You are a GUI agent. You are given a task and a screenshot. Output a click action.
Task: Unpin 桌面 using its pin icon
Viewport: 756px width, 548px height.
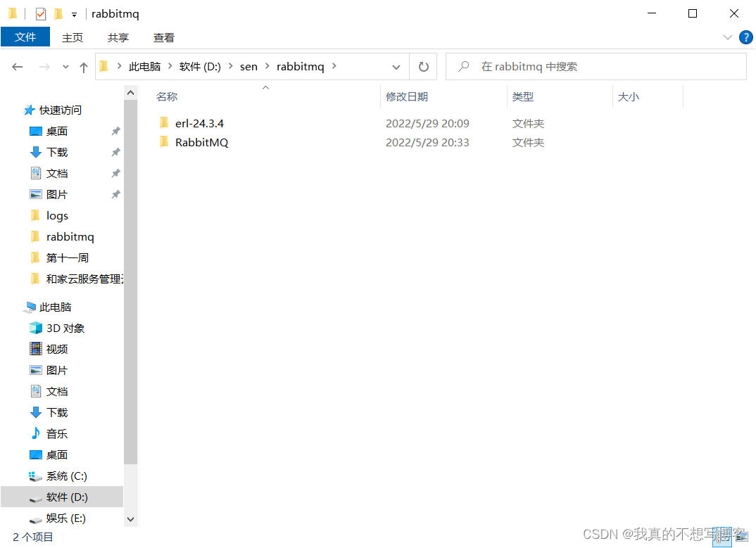point(115,131)
